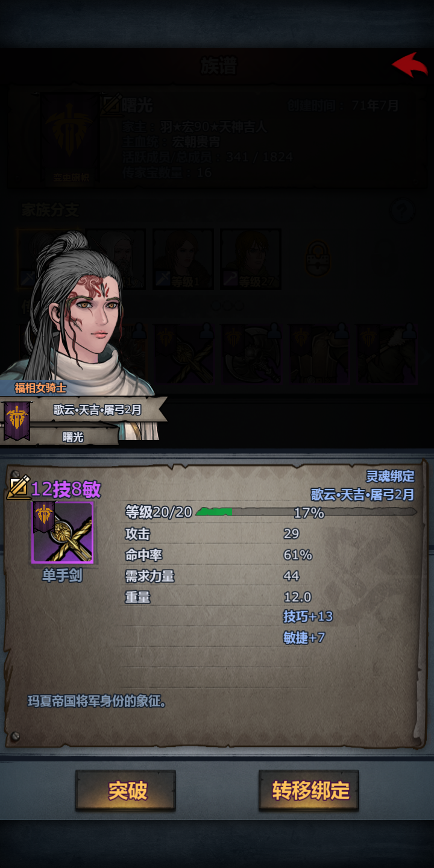Tap the 技巧+13 bonus attribute line
The height and width of the screenshot is (868, 434).
pos(308,616)
